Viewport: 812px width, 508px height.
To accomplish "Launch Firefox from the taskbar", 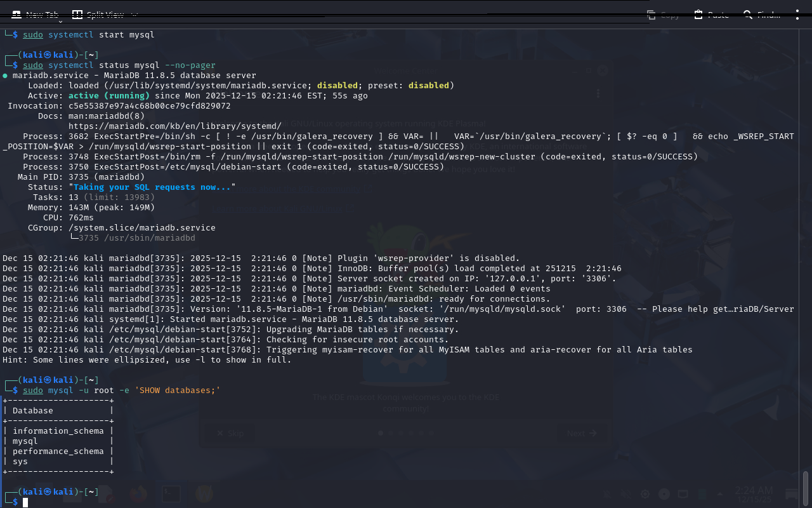I will click(x=138, y=493).
